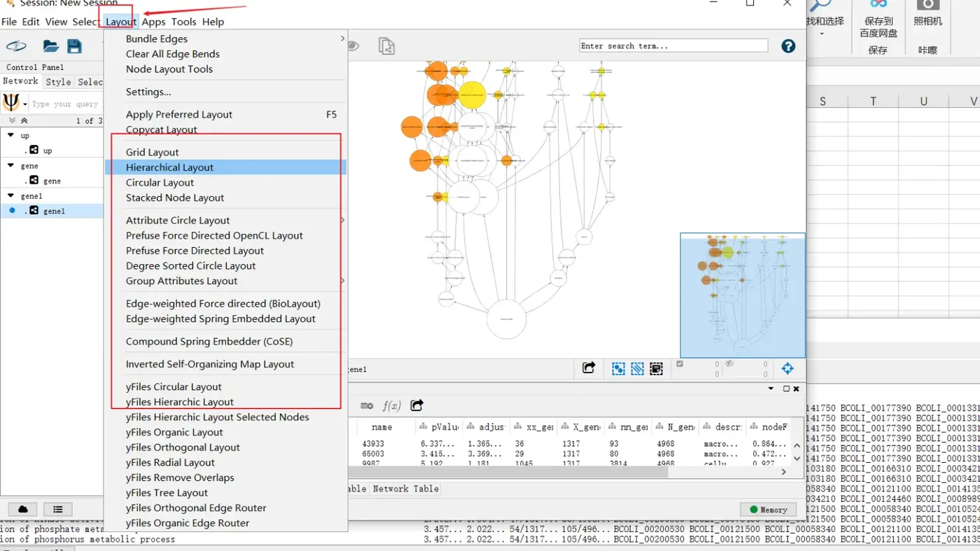The image size is (980, 551).
Task: Switch to the Style tab
Action: 58,82
